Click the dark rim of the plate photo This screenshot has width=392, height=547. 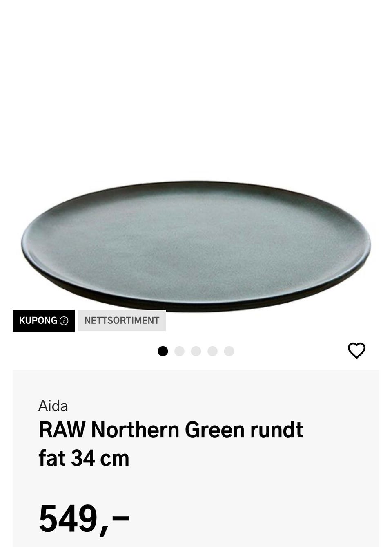coord(196,305)
